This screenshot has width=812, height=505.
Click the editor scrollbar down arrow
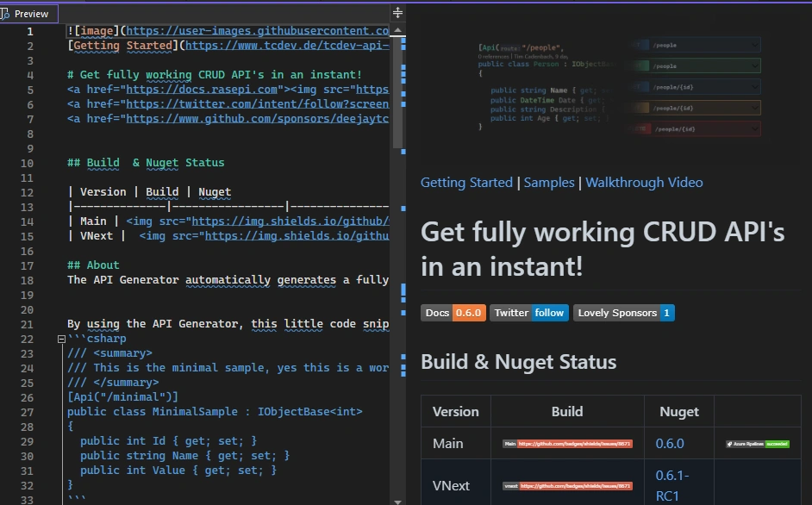tap(397, 499)
